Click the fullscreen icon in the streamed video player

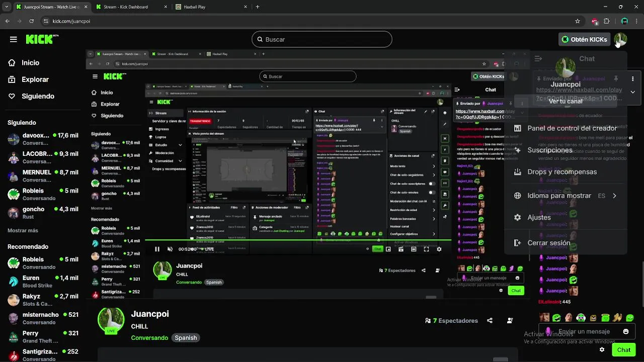coord(426,249)
